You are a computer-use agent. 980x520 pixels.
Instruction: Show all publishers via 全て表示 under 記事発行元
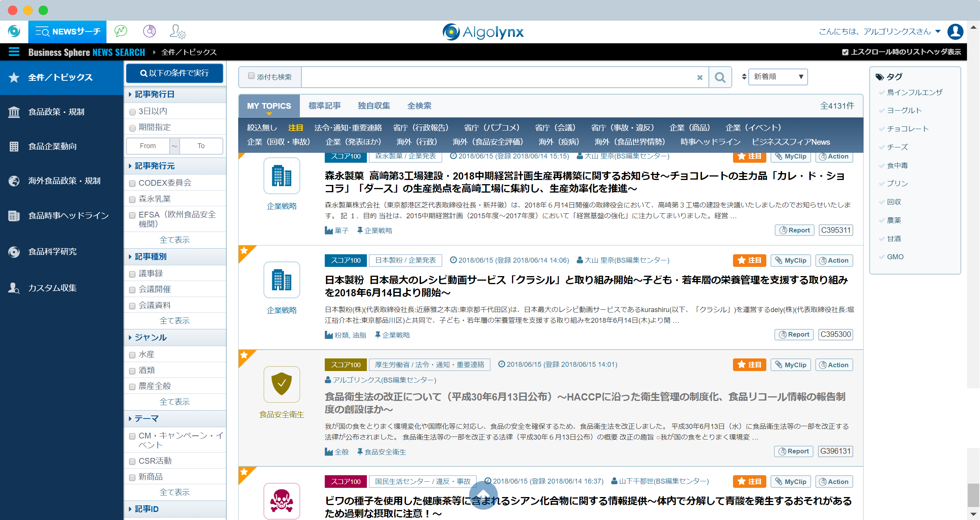coord(175,240)
